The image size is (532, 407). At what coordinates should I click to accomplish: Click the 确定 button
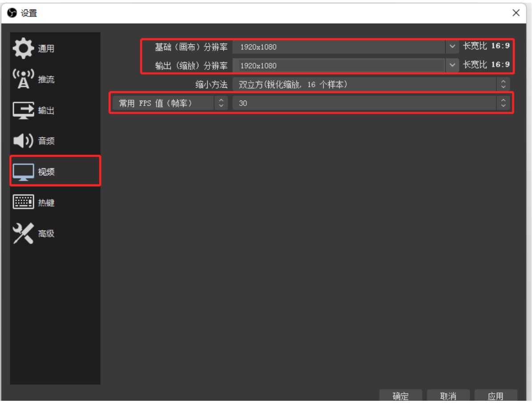(401, 396)
